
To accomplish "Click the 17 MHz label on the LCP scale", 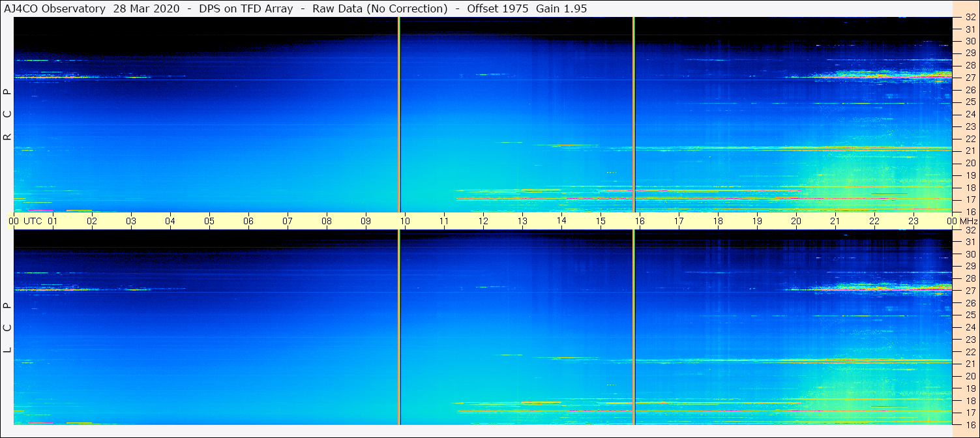I will pos(970,413).
